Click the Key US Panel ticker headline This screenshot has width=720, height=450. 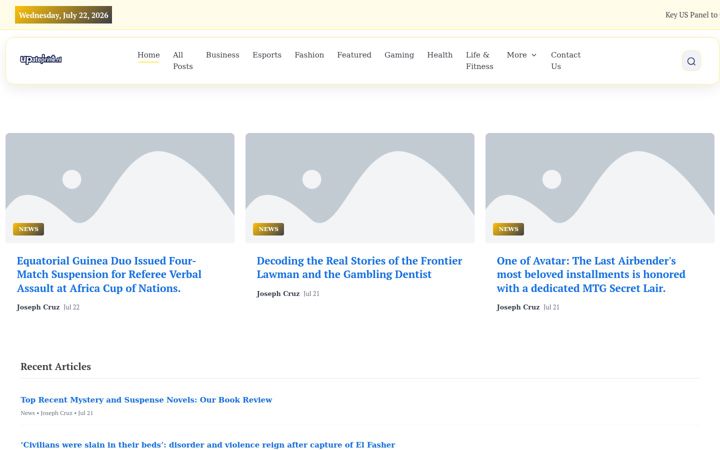point(692,15)
